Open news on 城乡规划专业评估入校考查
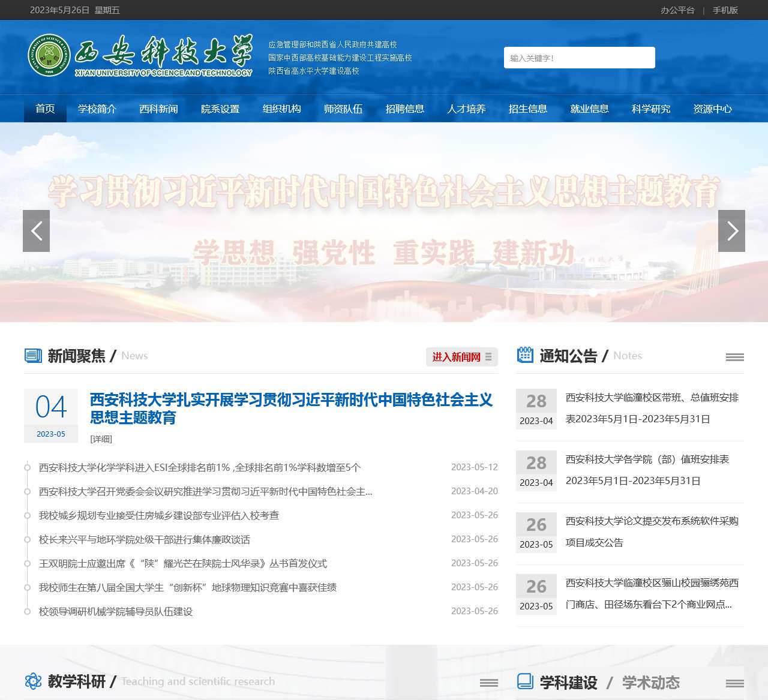The width and height of the screenshot is (768, 700). tap(159, 515)
